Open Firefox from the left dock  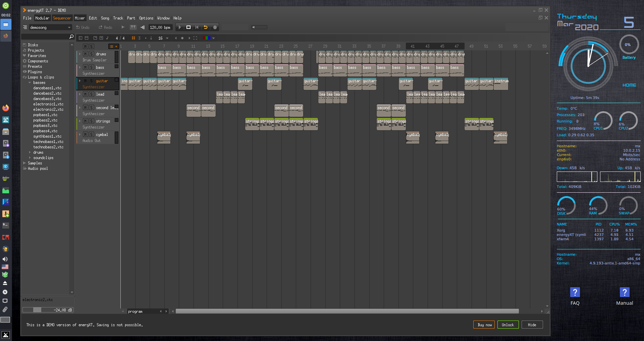click(6, 108)
